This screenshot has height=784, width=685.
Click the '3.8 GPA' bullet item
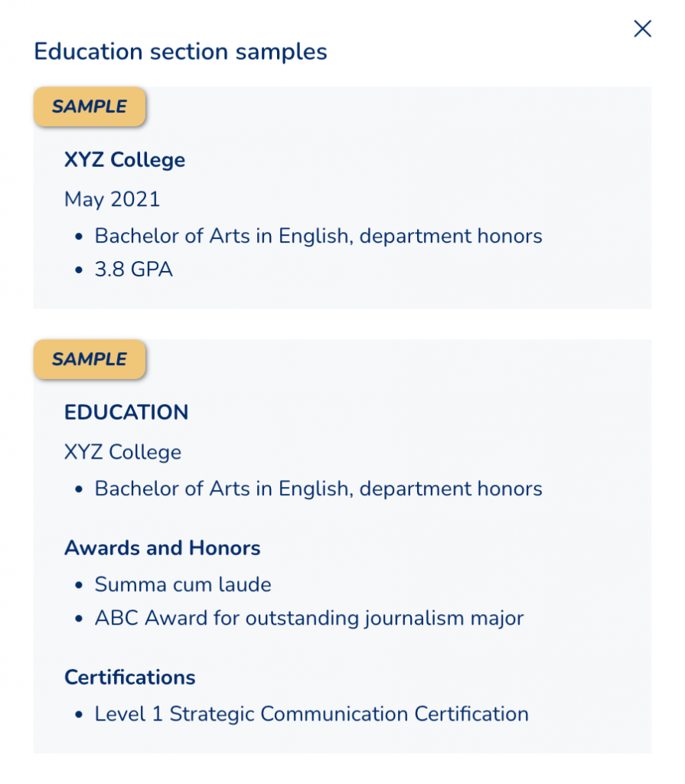coord(134,269)
